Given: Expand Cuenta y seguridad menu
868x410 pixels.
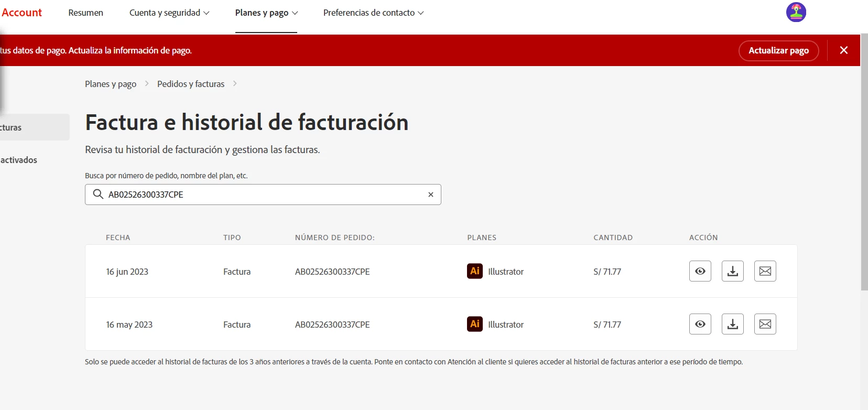Looking at the screenshot, I should [x=169, y=13].
